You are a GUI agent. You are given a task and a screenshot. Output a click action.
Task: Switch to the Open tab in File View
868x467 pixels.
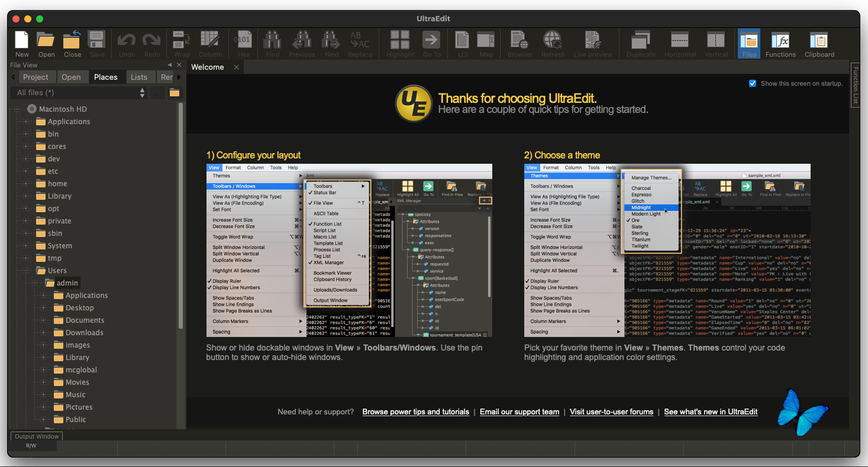(71, 77)
